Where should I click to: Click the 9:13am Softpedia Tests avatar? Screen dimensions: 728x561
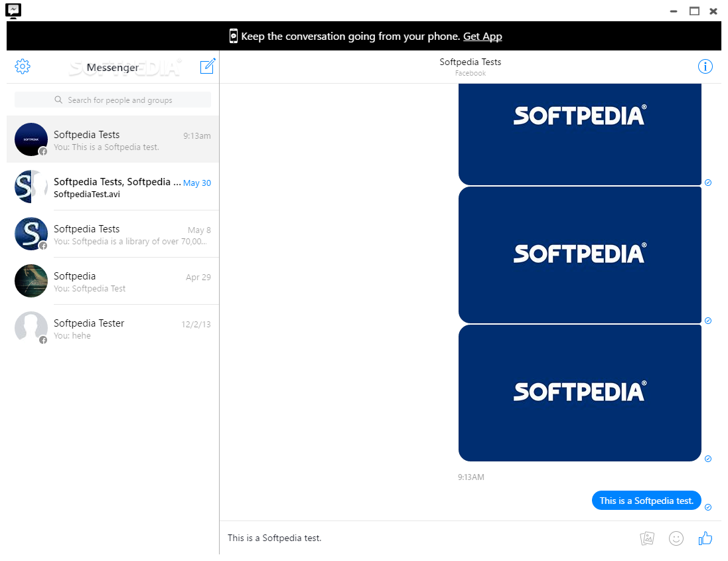(x=31, y=139)
